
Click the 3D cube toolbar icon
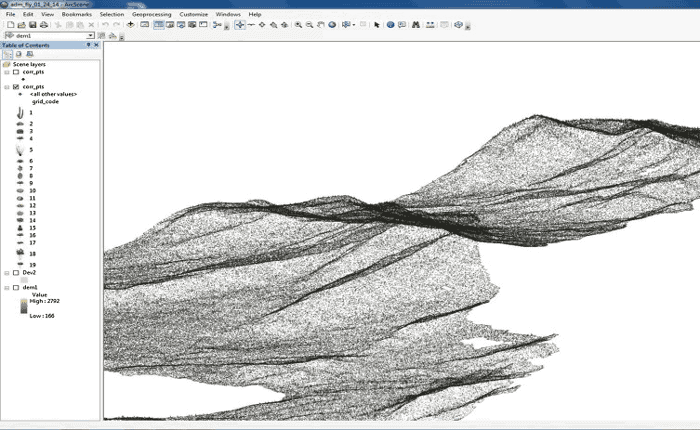click(458, 25)
